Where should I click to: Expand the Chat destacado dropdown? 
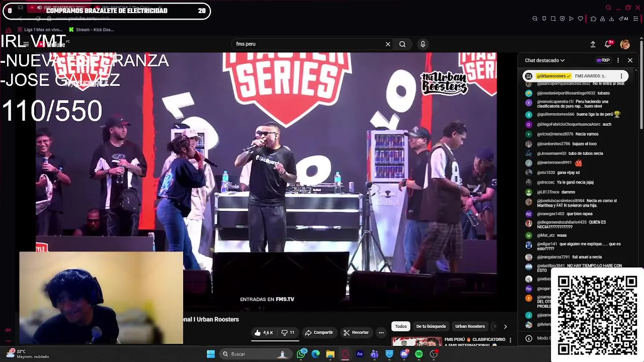[x=544, y=60]
